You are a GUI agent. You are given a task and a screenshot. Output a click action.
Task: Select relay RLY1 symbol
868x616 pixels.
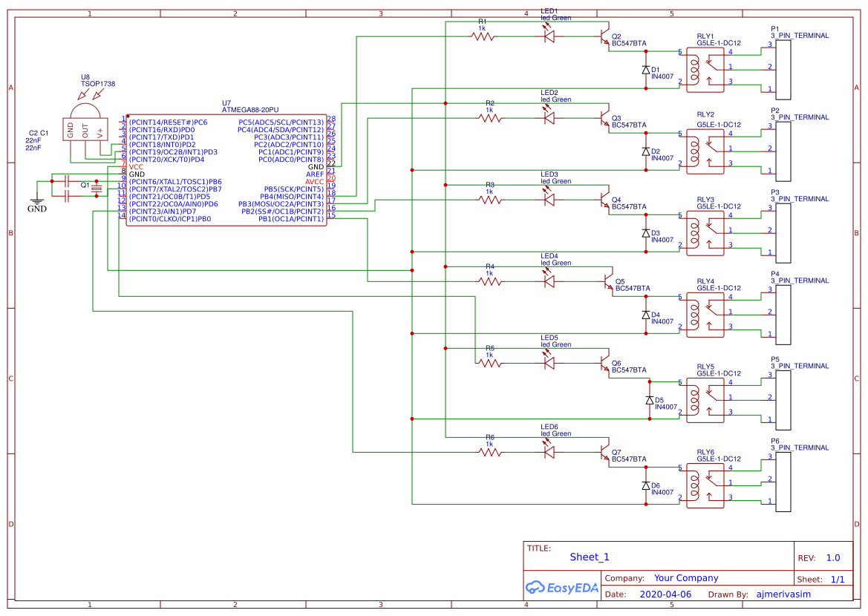(705, 70)
